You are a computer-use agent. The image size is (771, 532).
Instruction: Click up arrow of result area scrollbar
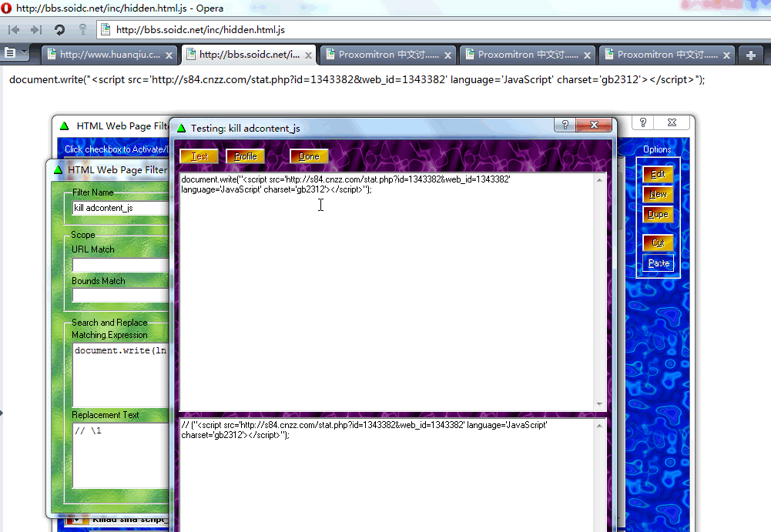(x=599, y=426)
